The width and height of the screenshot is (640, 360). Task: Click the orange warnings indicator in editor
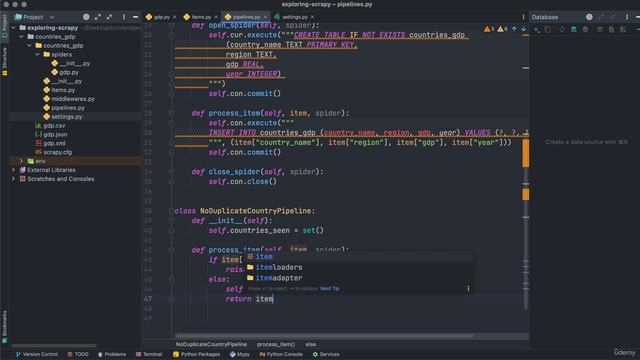pyautogui.click(x=489, y=29)
